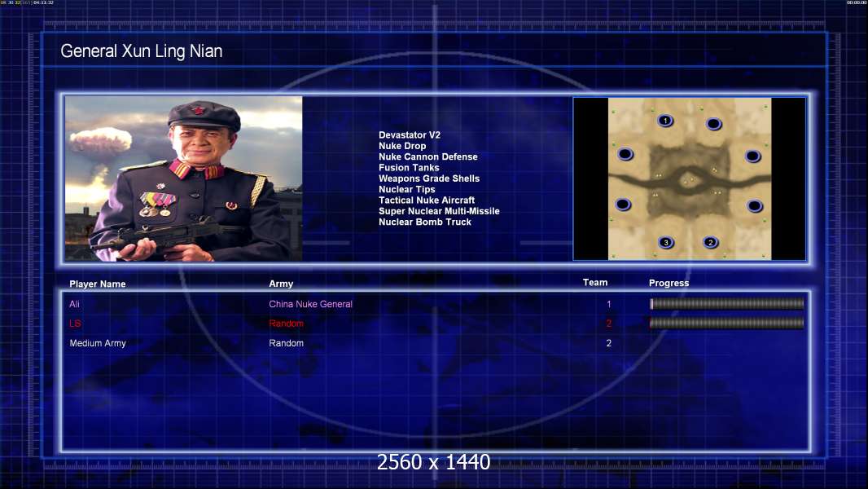This screenshot has height=489, width=868.
Task: Click the General Xun Ling Nian portrait
Action: click(x=184, y=178)
